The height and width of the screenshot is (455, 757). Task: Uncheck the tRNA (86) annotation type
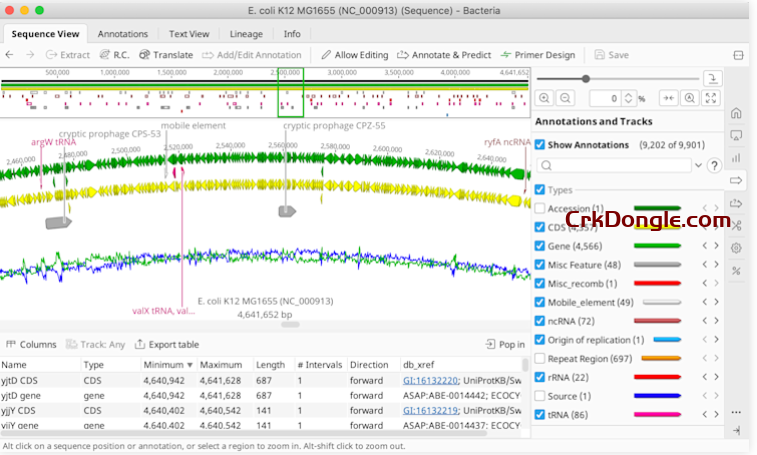coord(540,414)
